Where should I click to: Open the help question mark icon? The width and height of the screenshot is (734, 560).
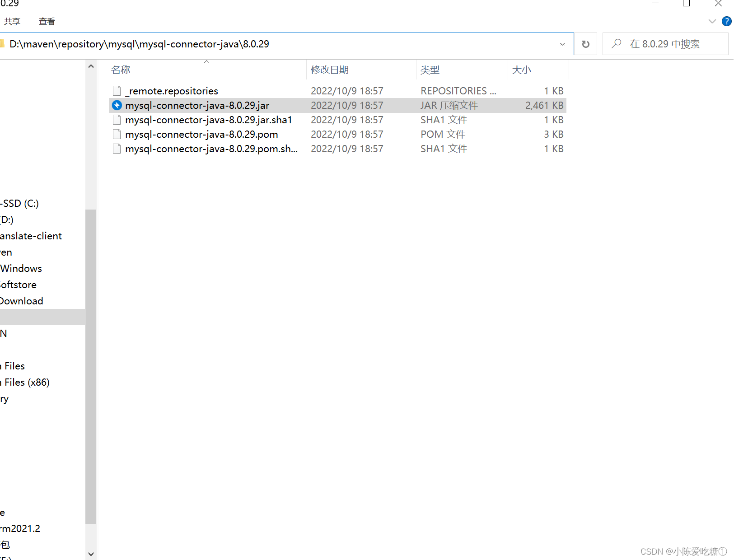tap(727, 21)
